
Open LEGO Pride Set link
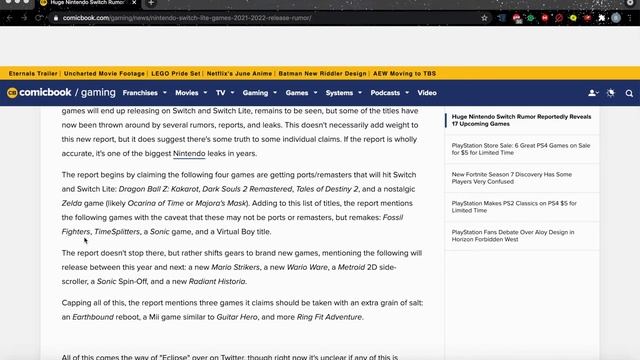point(176,73)
